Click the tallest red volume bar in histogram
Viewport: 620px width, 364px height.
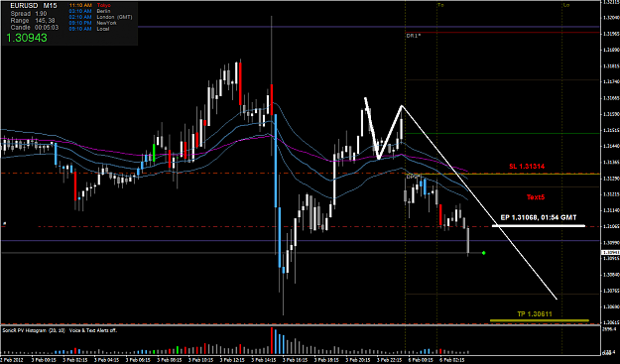coord(272,340)
